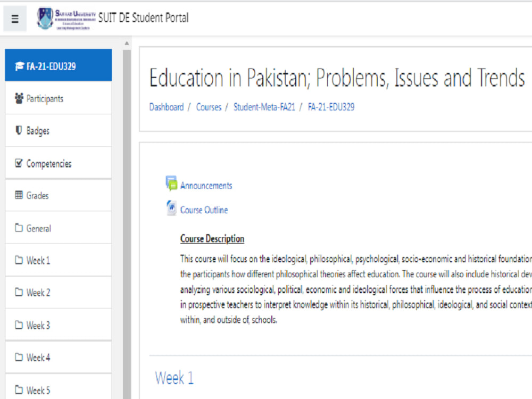Click the Announcements forum icon

coord(172,183)
